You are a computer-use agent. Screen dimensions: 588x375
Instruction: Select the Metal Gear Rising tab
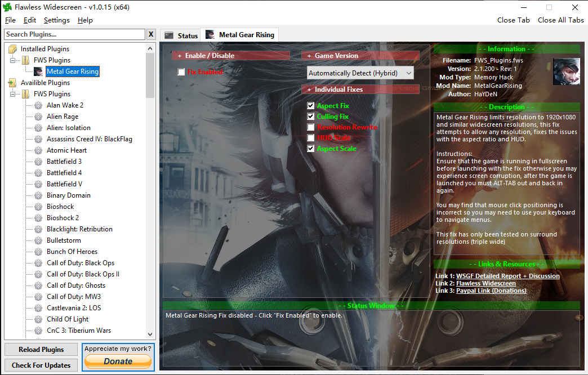pyautogui.click(x=240, y=34)
